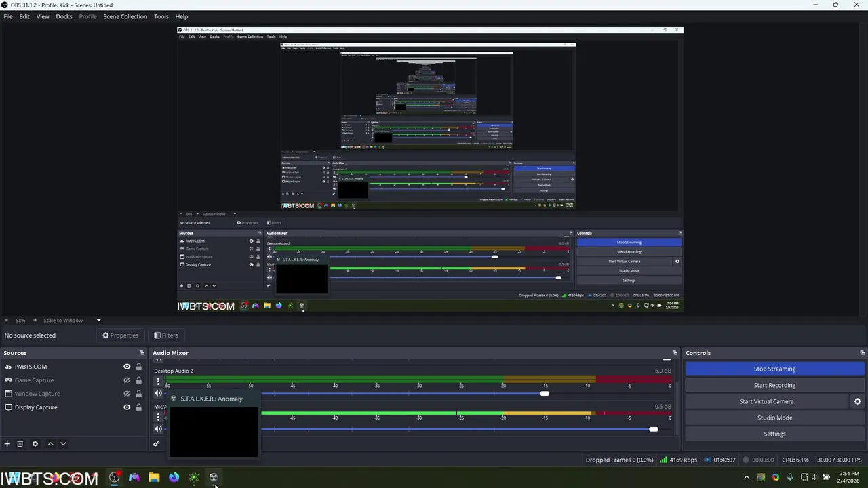The width and height of the screenshot is (868, 488).
Task: Click Start Virtual Camera button
Action: click(x=766, y=401)
